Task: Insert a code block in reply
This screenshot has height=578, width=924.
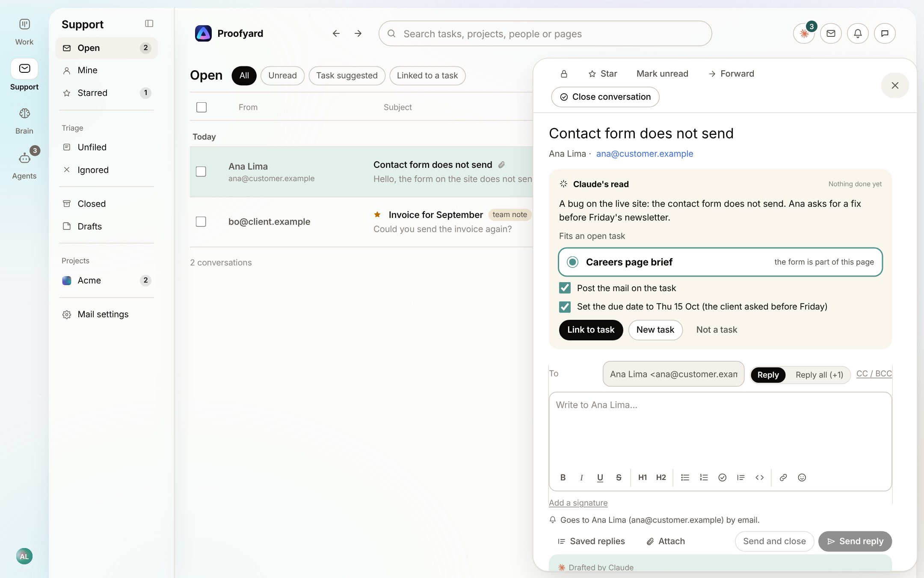Action: [759, 477]
